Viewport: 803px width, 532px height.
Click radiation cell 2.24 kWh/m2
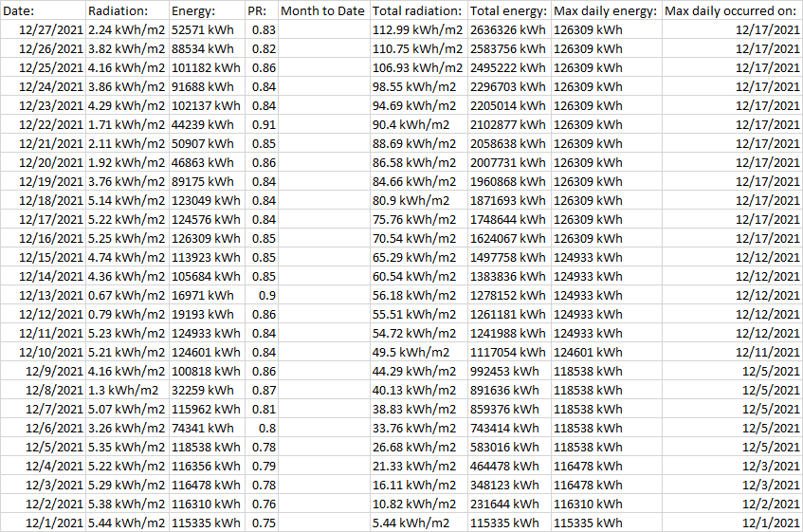(x=127, y=29)
